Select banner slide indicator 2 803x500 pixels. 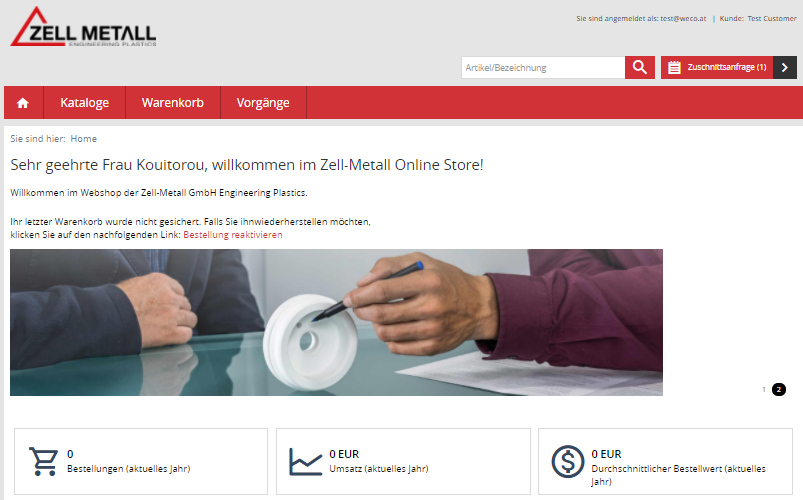[778, 389]
